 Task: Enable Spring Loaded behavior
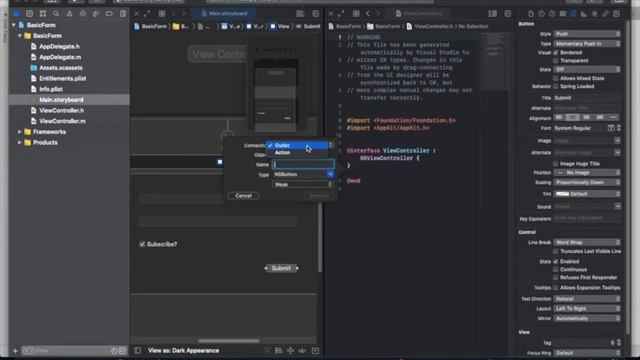pos(556,86)
